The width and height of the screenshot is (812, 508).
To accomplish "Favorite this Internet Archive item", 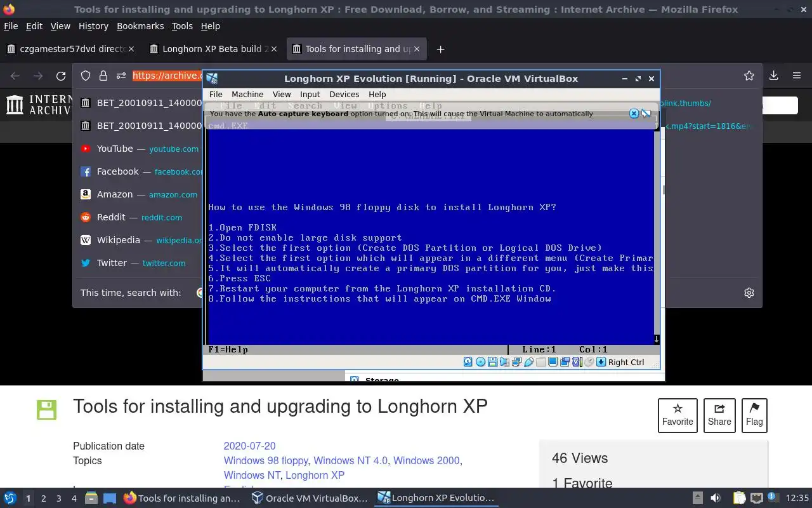I will pos(678,415).
